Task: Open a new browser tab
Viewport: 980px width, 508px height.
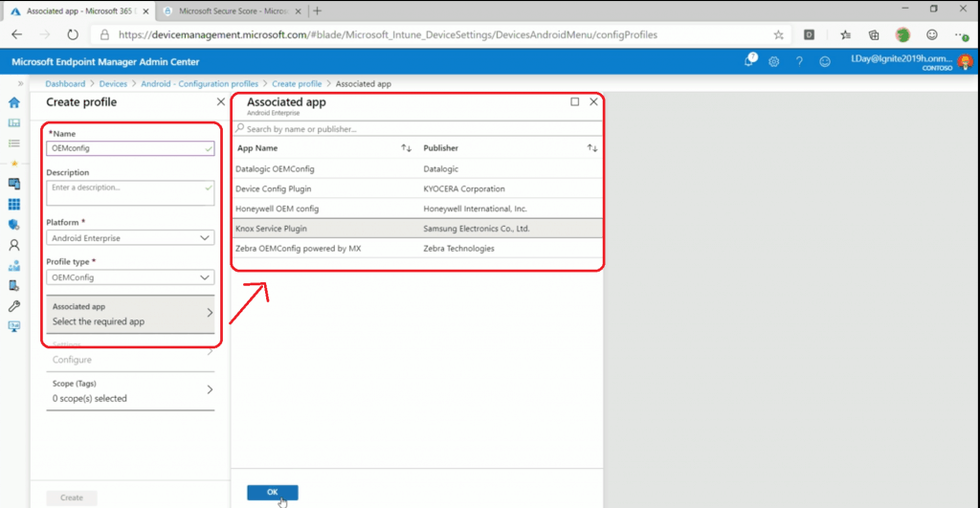Action: (x=318, y=11)
